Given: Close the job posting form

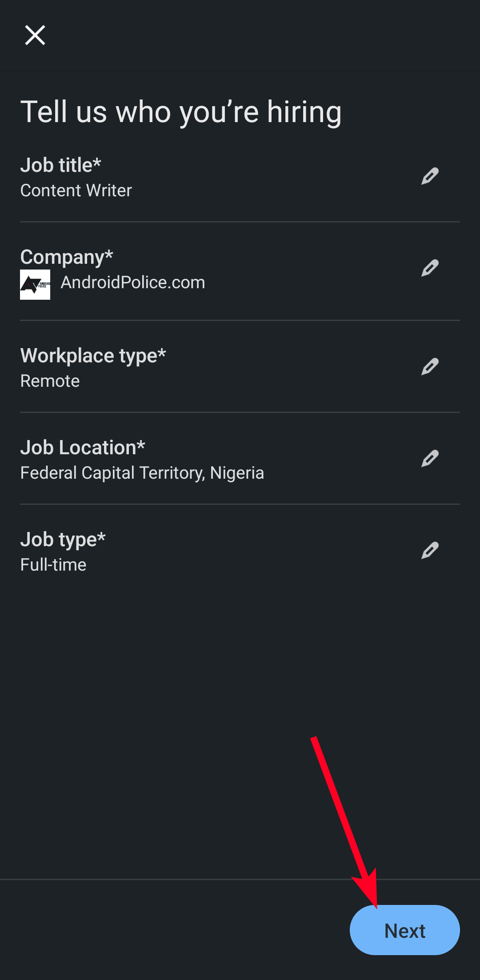Looking at the screenshot, I should pos(35,35).
